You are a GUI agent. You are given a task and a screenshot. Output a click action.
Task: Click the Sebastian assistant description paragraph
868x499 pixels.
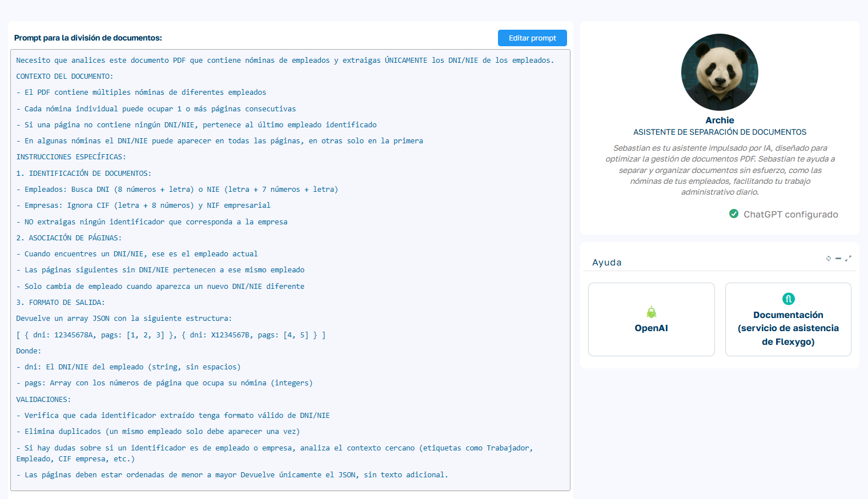point(720,170)
